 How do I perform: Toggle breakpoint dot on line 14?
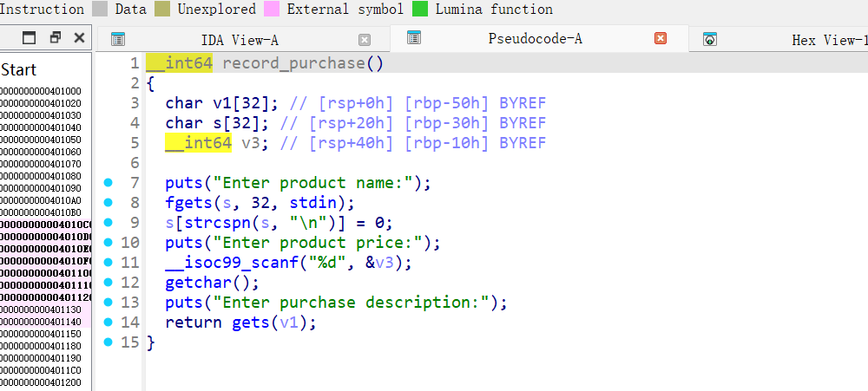[108, 323]
